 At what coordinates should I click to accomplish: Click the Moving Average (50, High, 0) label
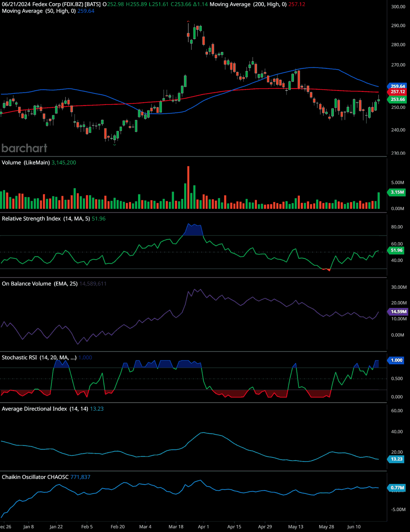click(39, 11)
